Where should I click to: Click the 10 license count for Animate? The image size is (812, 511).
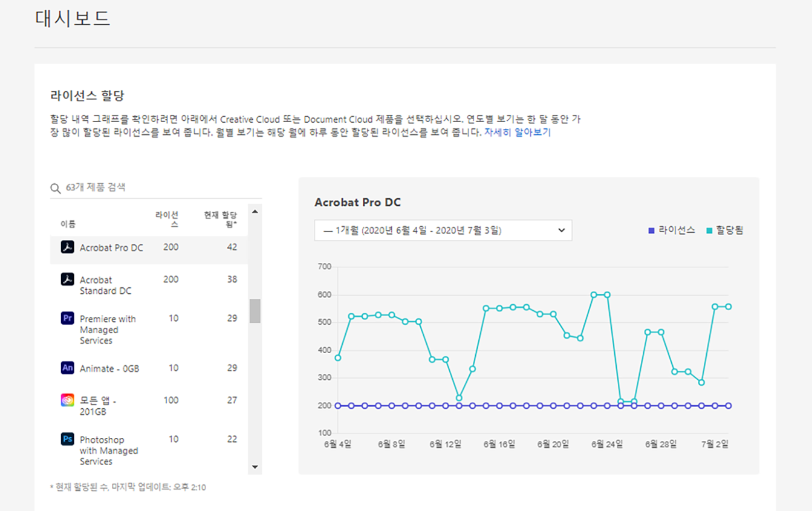(x=174, y=368)
